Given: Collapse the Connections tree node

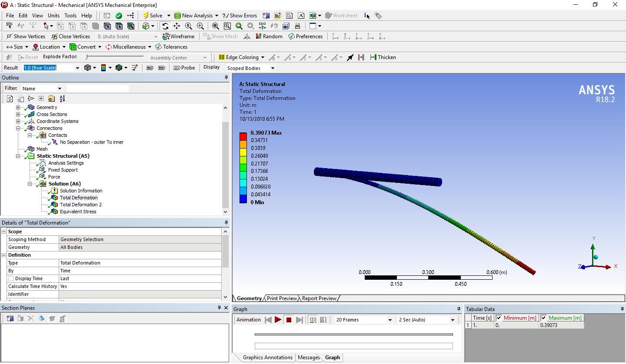Looking at the screenshot, I should (18, 128).
